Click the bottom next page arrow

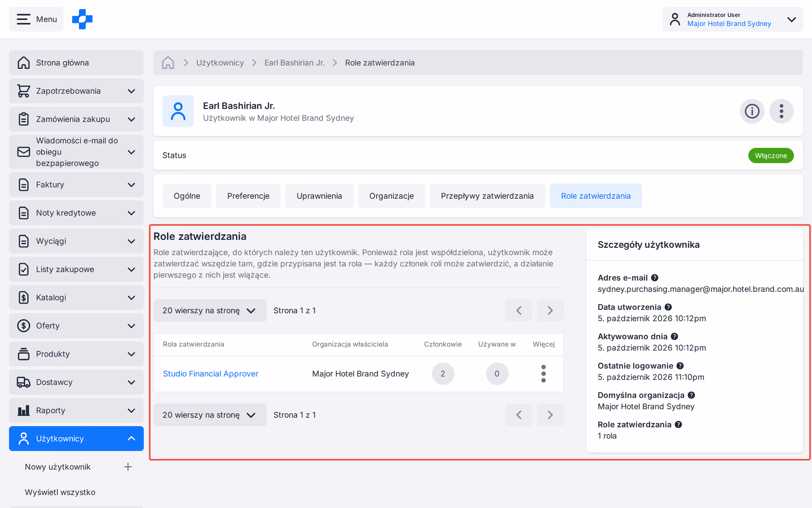(550, 415)
